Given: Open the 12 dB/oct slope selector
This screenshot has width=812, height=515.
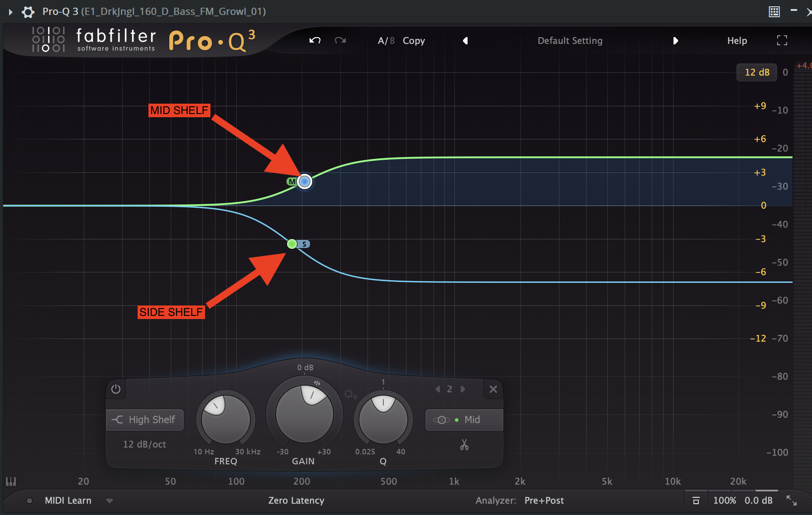Looking at the screenshot, I should tap(145, 444).
